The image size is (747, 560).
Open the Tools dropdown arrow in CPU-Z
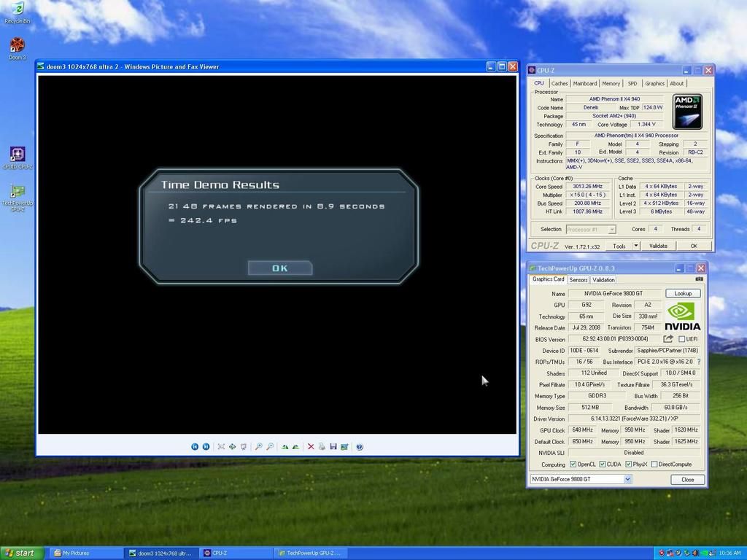click(x=636, y=246)
